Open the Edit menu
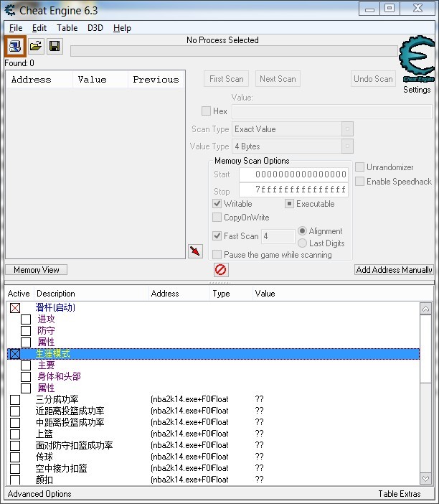This screenshot has height=504, width=439. [x=39, y=28]
